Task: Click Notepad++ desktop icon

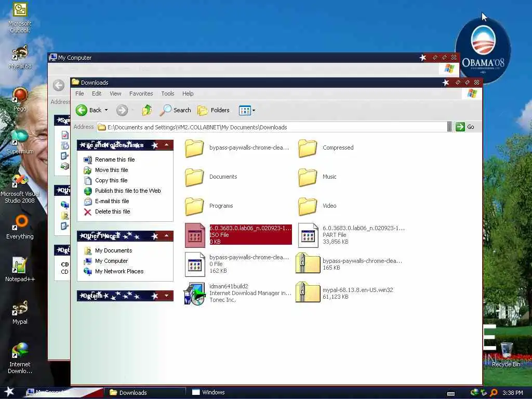Action: [x=20, y=270]
